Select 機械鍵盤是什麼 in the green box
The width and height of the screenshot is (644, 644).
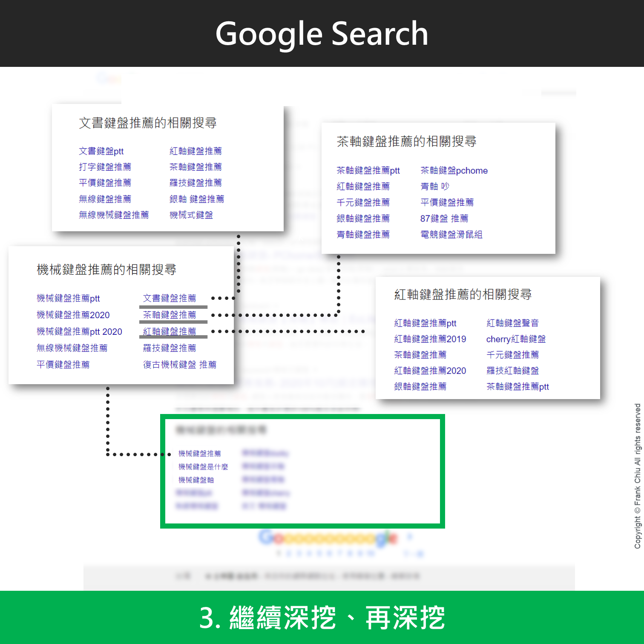(203, 467)
